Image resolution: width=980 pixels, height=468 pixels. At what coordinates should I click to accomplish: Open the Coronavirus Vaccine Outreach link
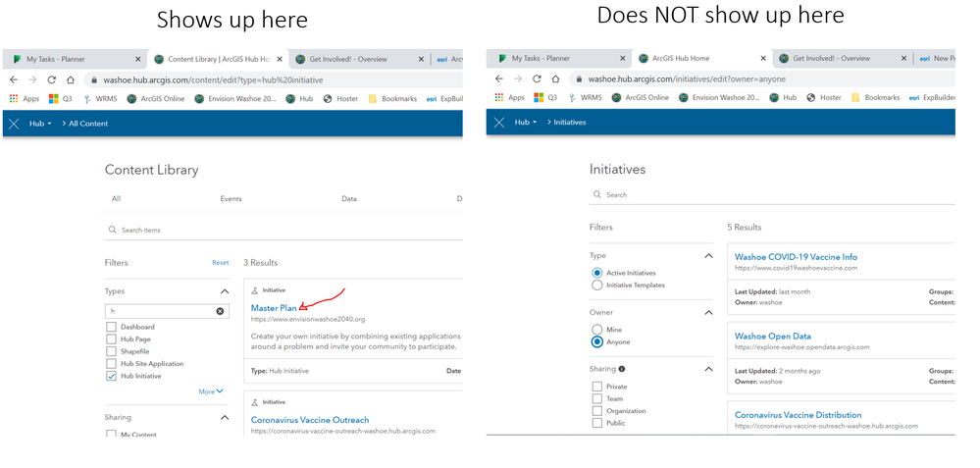click(310, 420)
